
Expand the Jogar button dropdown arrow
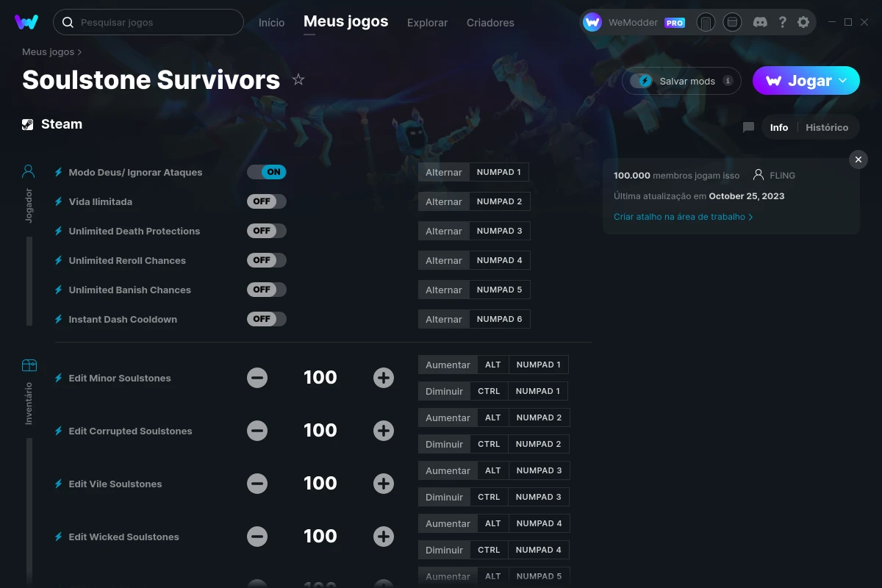click(843, 81)
